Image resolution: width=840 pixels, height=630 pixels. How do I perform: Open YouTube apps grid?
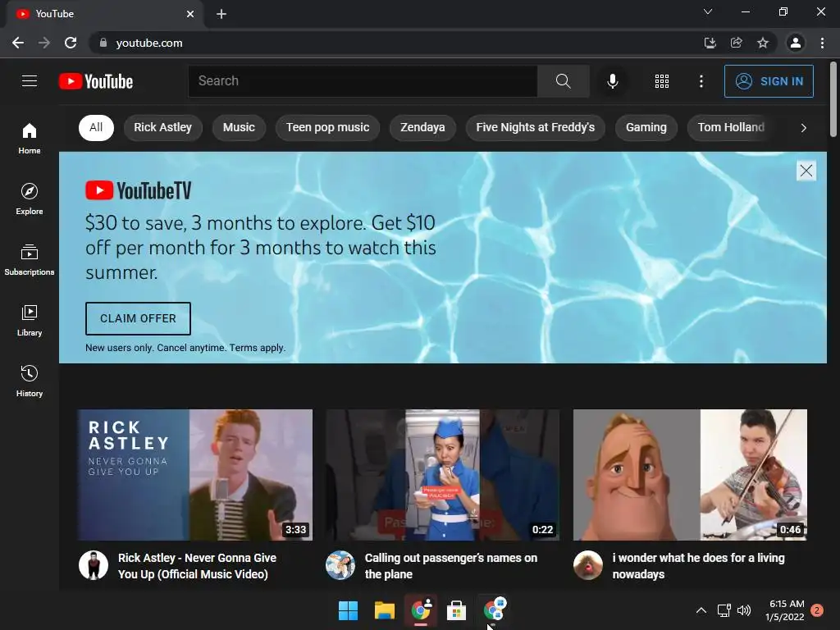point(662,81)
